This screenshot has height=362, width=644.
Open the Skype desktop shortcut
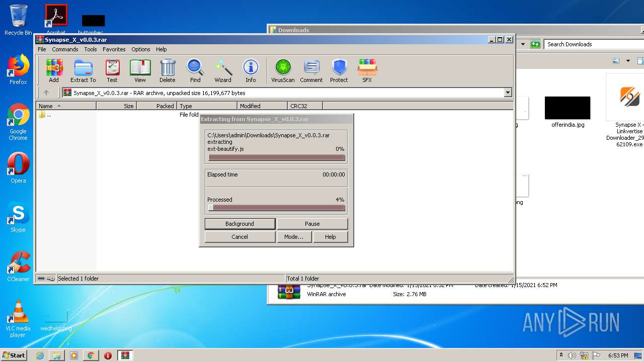18,218
